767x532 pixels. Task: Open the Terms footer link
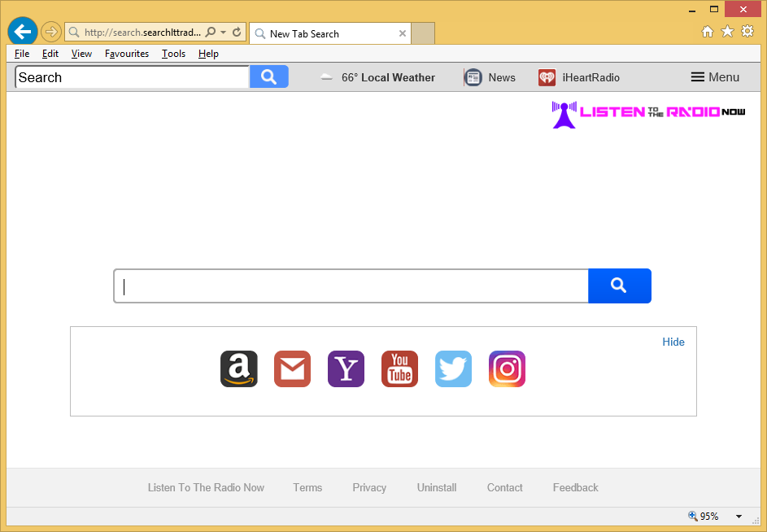(307, 487)
